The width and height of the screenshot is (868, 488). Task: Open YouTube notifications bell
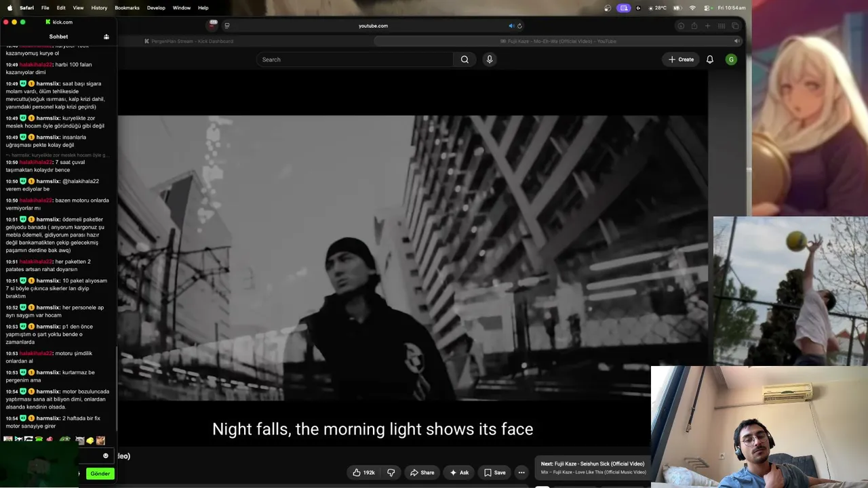pyautogui.click(x=710, y=60)
